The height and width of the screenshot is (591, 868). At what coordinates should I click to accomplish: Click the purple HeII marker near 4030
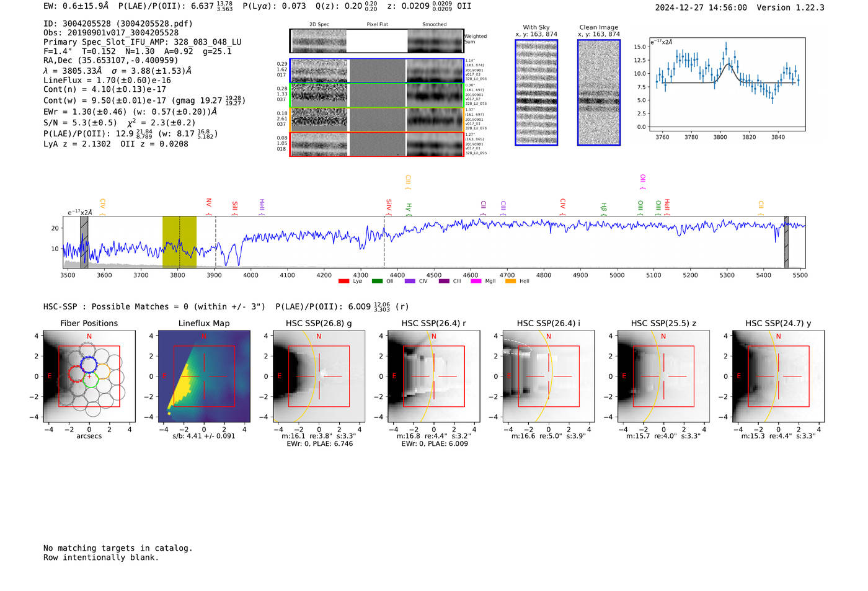point(262,207)
